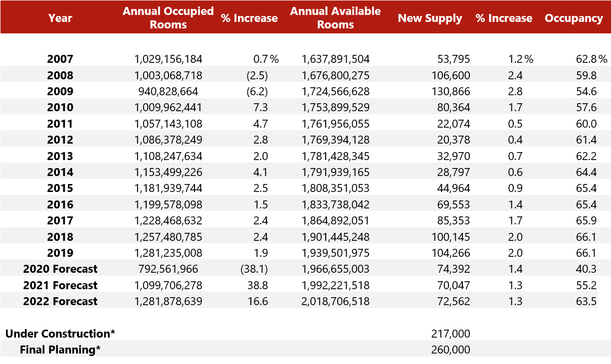Select the Annual Occupied Rooms column header

(x=168, y=18)
